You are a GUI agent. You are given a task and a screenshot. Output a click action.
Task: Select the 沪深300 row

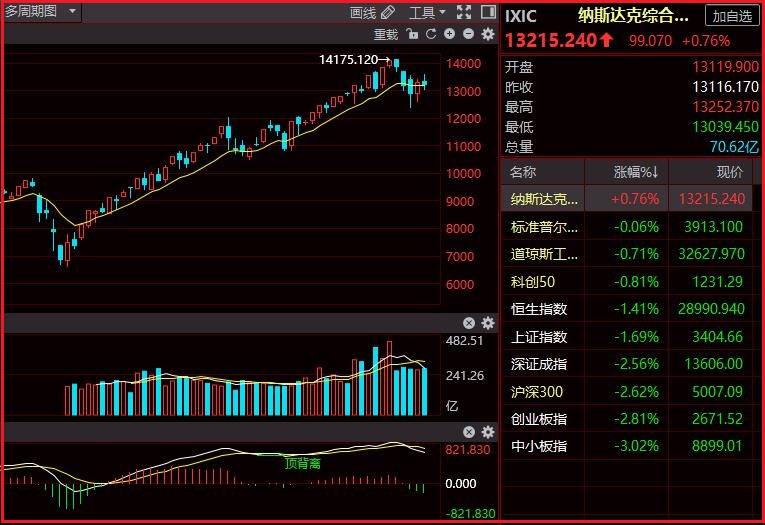(627, 391)
